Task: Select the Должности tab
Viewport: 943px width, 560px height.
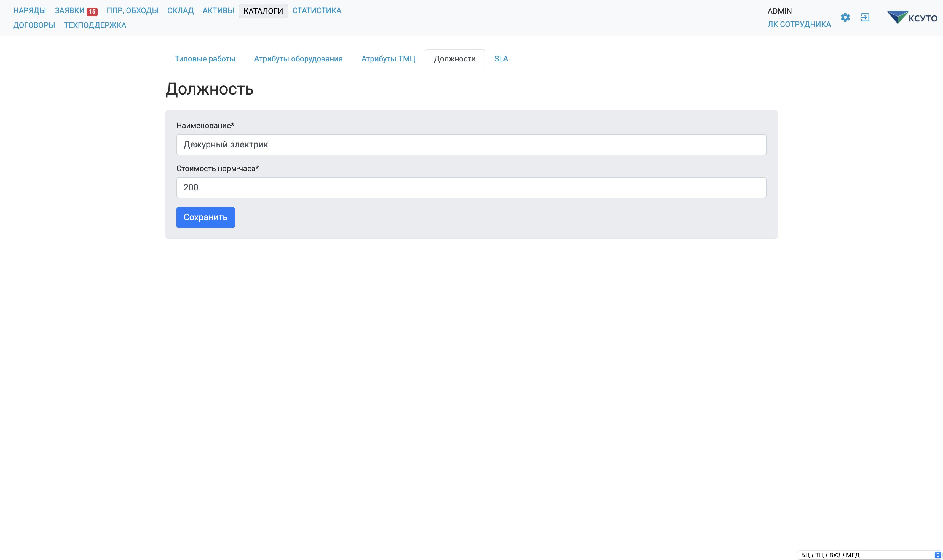Action: [454, 59]
